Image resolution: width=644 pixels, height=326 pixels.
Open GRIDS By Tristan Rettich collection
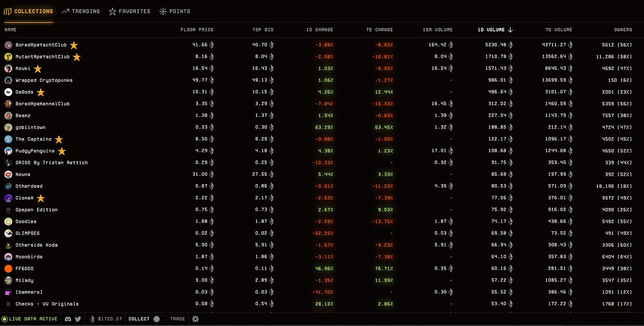52,163
